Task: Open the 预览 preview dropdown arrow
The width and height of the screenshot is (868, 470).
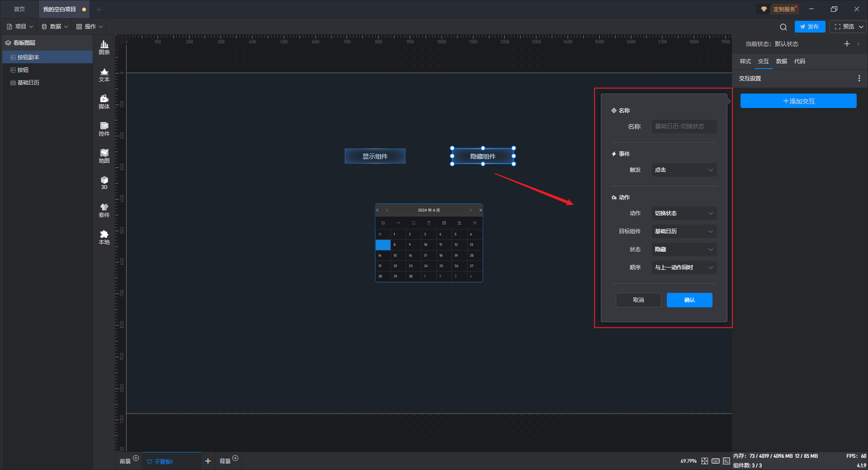Action: coord(861,27)
